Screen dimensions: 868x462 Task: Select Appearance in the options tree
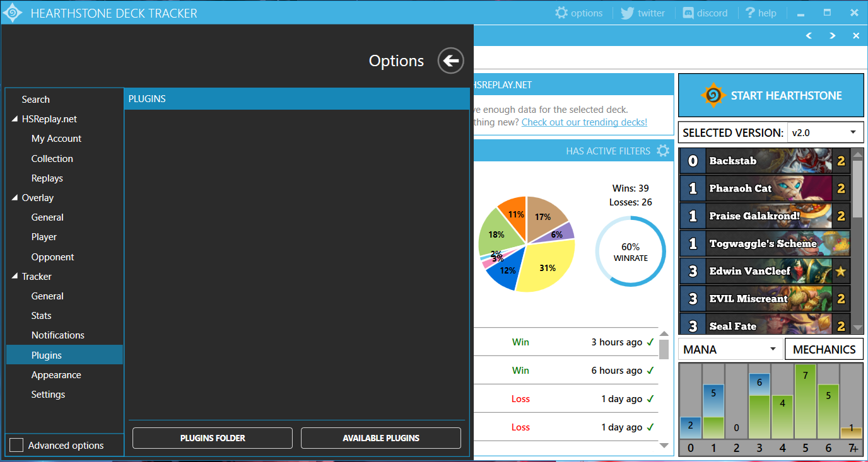(56, 375)
